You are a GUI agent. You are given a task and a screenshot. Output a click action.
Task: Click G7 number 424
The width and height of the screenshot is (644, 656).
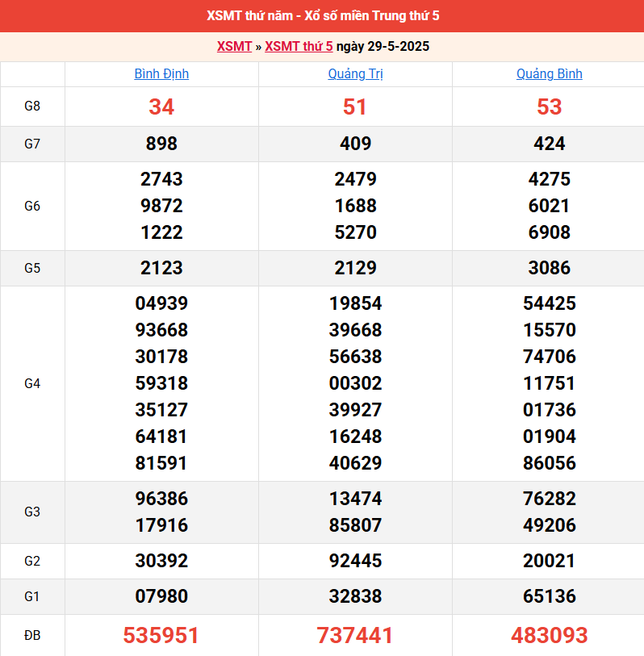tap(549, 144)
